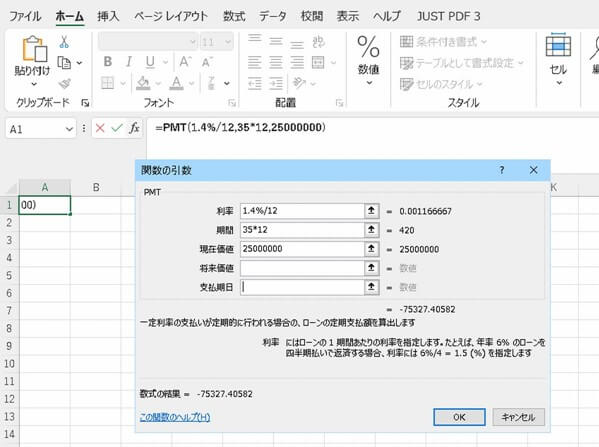Click the center align icon
599x447 pixels.
[276, 62]
